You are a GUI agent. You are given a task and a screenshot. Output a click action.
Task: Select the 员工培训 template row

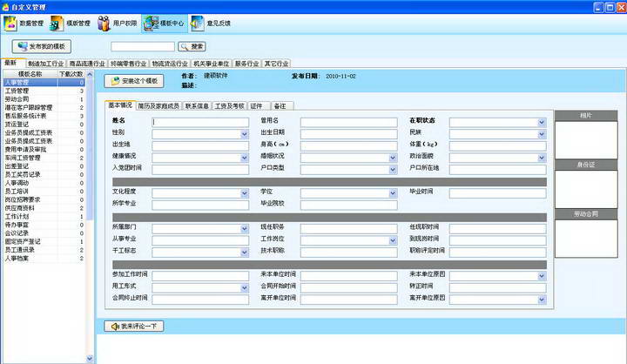pyautogui.click(x=44, y=192)
